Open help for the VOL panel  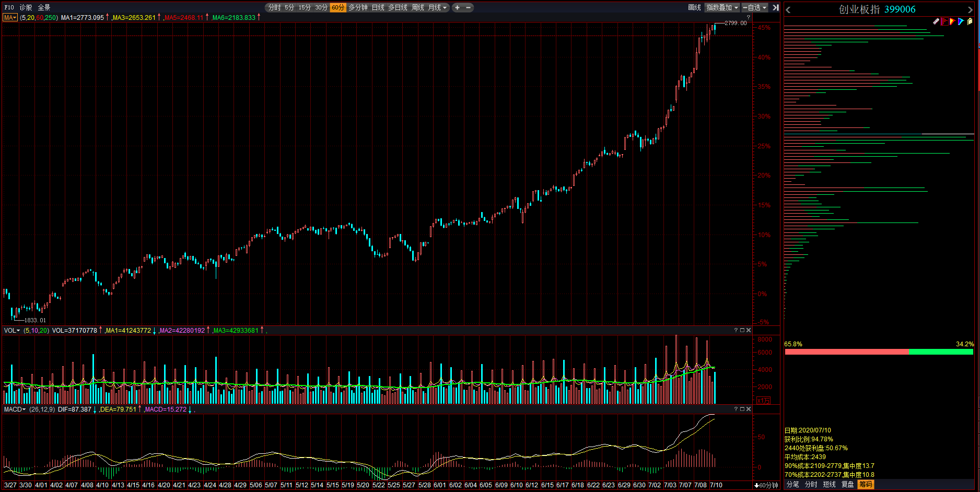(736, 330)
